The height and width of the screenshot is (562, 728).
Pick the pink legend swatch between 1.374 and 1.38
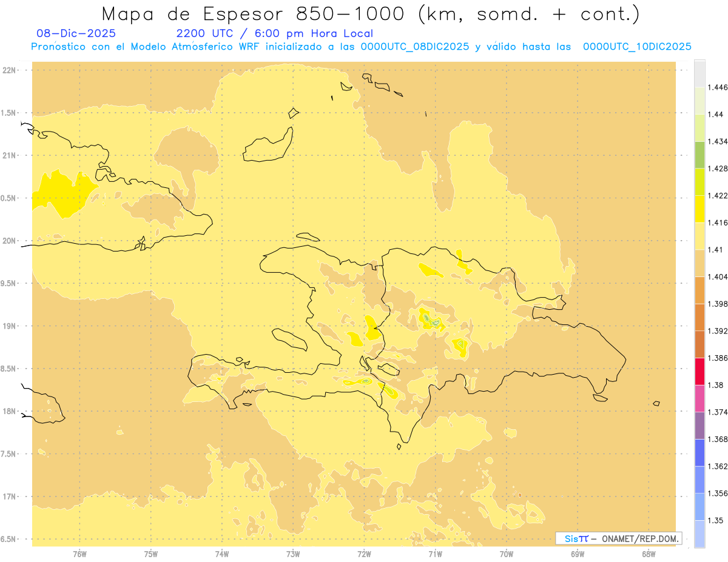(699, 398)
